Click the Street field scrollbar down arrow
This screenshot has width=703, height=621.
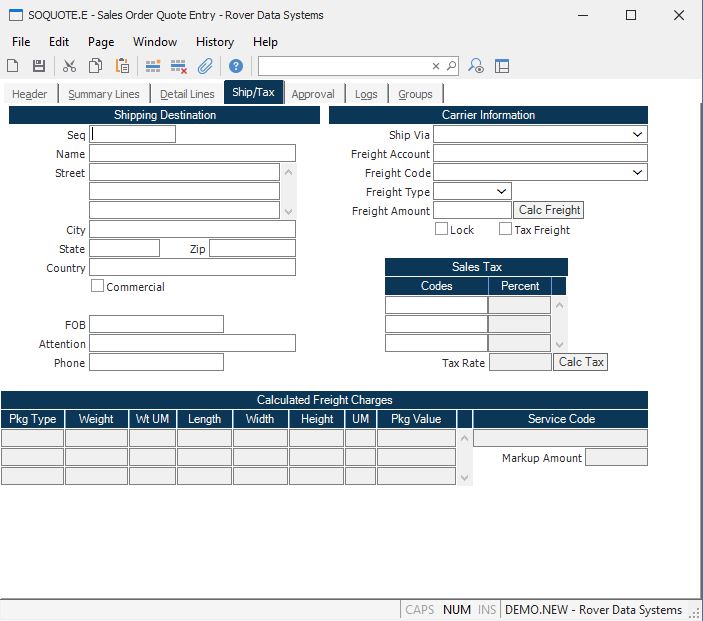[x=289, y=211]
